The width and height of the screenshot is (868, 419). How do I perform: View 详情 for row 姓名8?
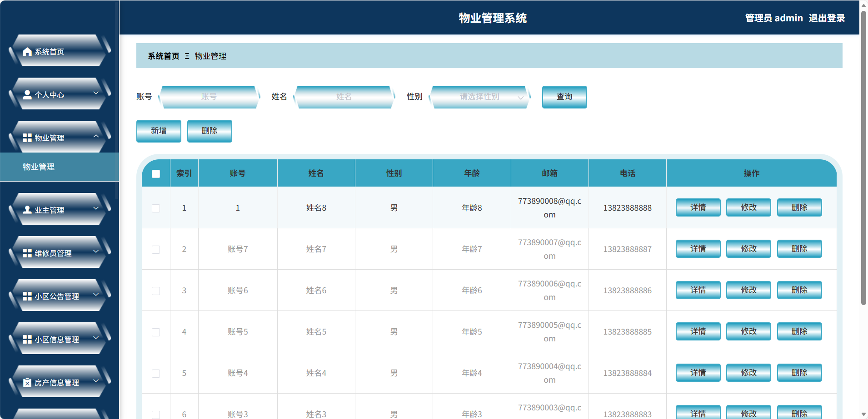tap(698, 207)
